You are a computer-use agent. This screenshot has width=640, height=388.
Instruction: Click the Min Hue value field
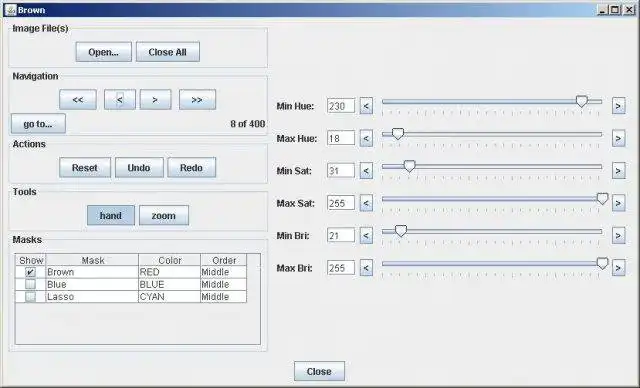(x=341, y=106)
